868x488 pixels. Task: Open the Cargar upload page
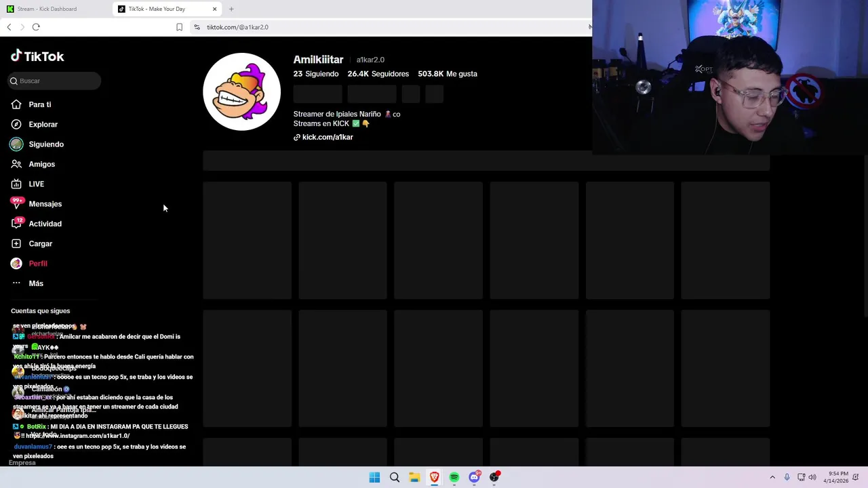(x=40, y=243)
